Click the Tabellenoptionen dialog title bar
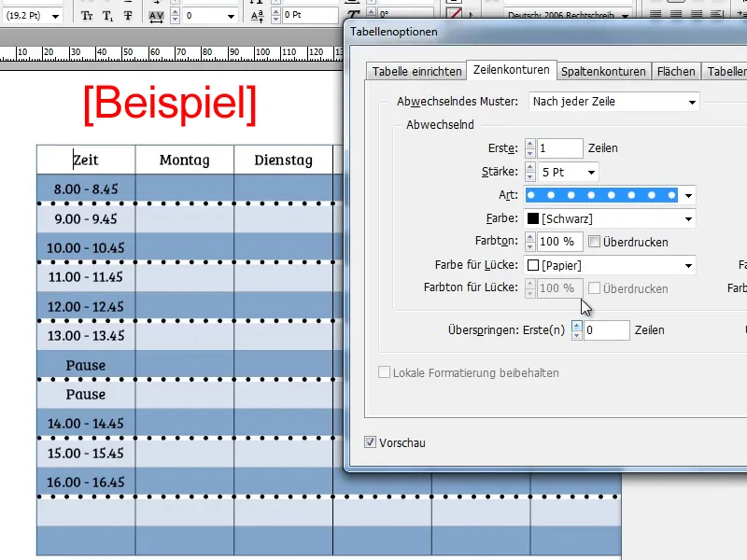The height and width of the screenshot is (560, 747). tap(546, 32)
